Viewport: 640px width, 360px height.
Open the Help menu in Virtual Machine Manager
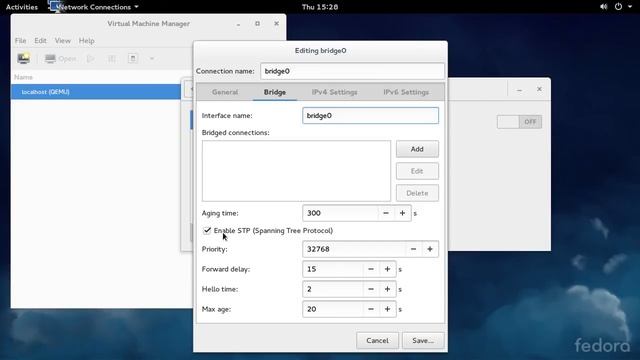click(87, 41)
